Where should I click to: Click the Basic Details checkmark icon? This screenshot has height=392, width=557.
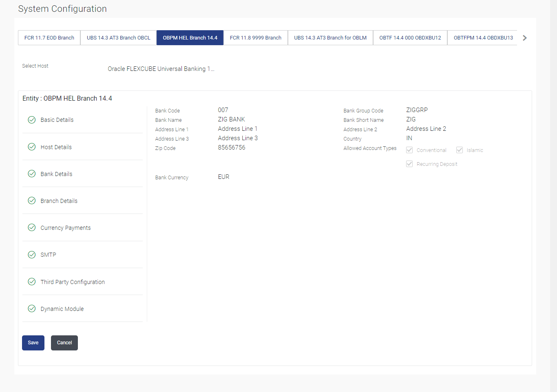tap(32, 120)
